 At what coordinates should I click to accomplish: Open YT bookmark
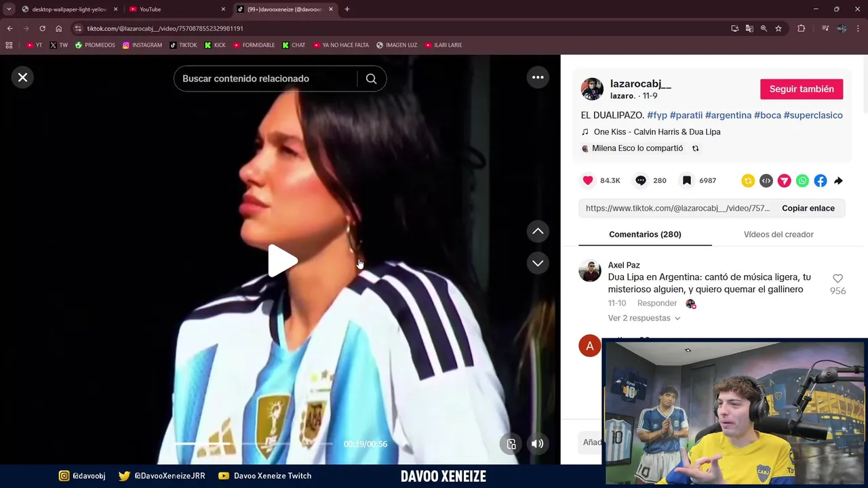34,45
